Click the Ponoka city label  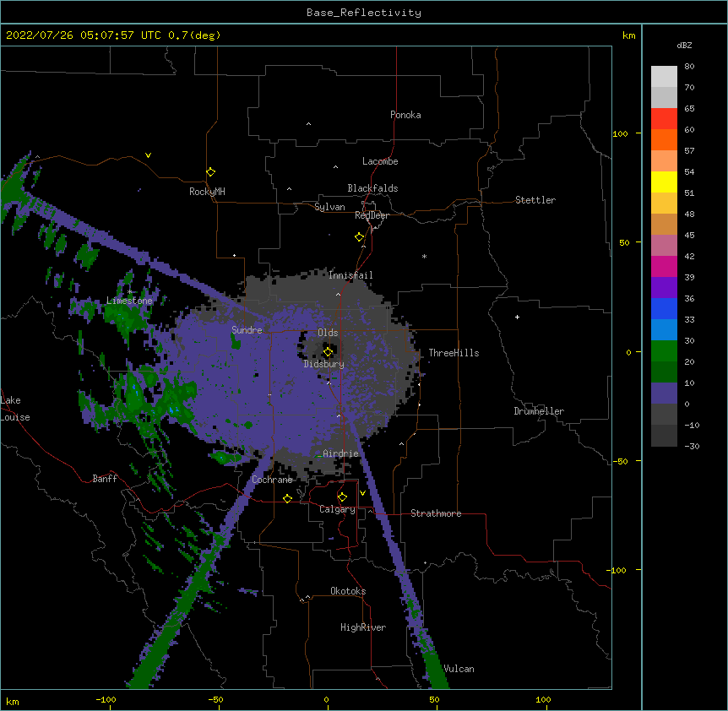click(405, 115)
